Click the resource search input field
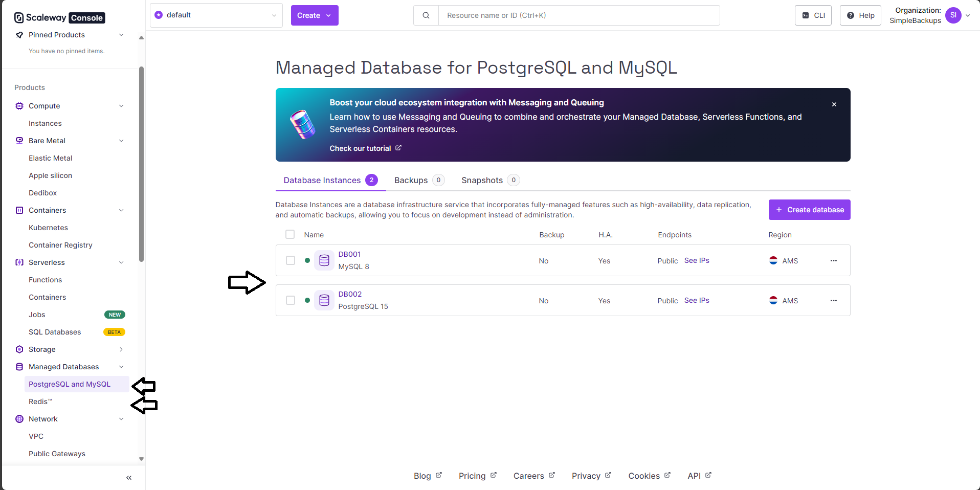This screenshot has width=980, height=490. pyautogui.click(x=578, y=15)
